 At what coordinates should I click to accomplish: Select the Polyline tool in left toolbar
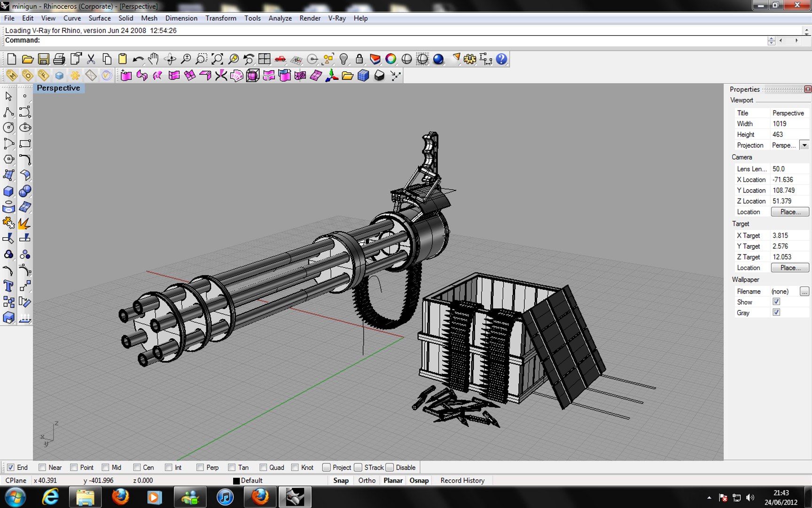[x=8, y=112]
